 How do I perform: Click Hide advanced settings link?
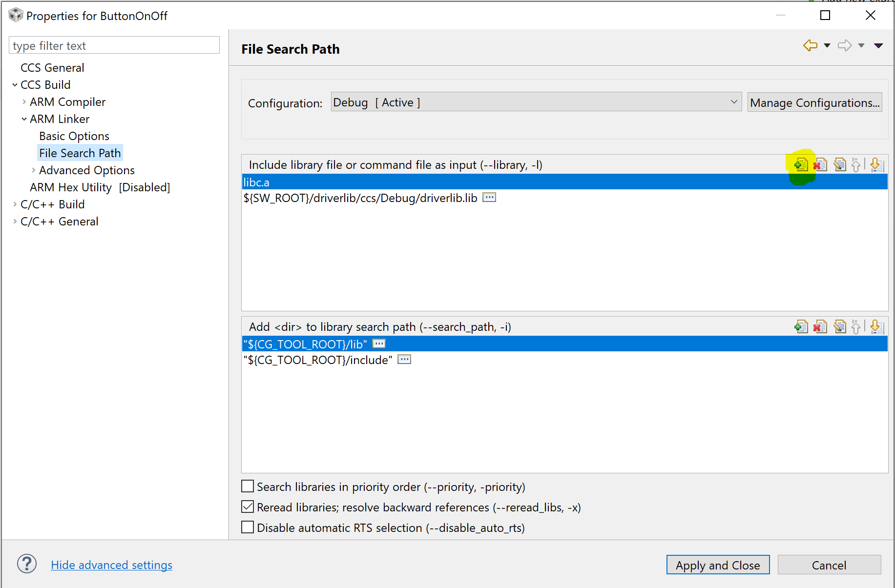coord(111,565)
